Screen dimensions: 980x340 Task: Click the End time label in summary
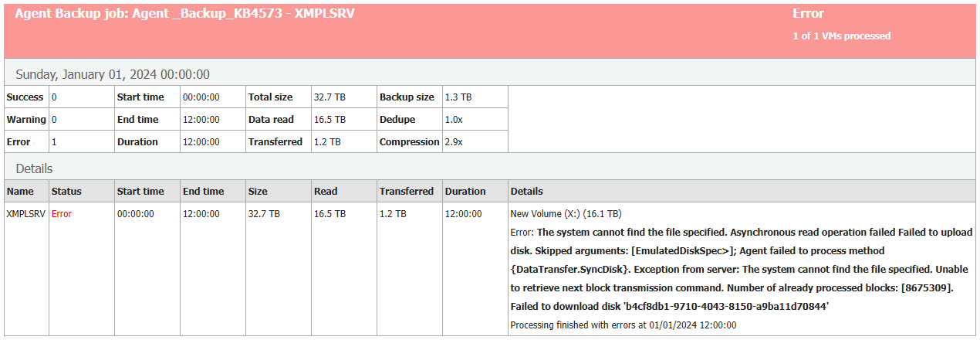(138, 120)
